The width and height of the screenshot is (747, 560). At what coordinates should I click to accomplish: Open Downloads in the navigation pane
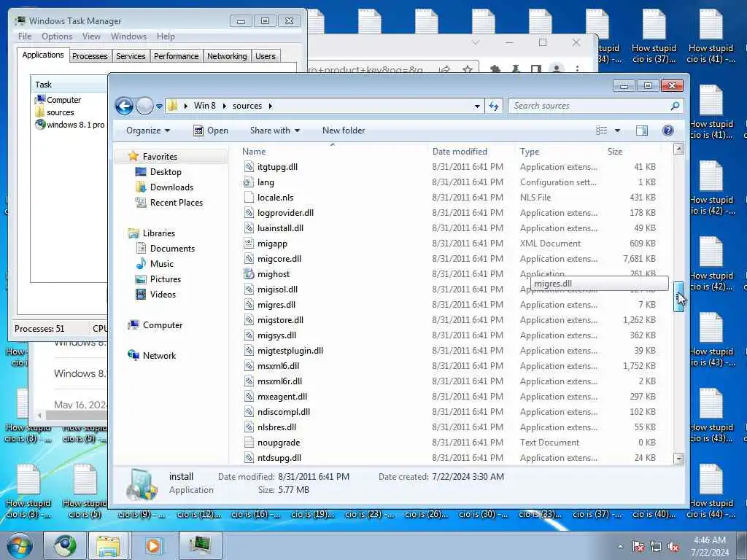[171, 187]
